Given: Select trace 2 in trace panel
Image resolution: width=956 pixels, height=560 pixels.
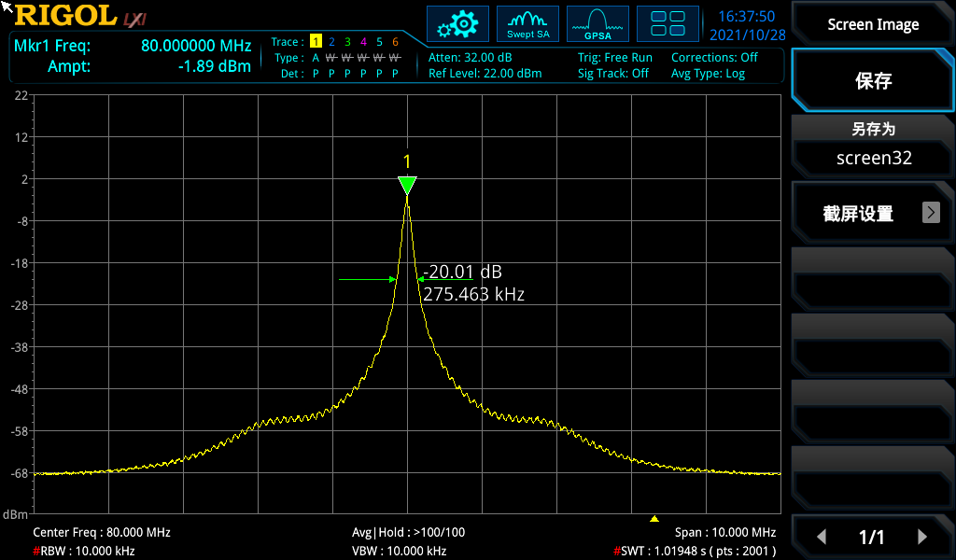Looking at the screenshot, I should (x=331, y=42).
